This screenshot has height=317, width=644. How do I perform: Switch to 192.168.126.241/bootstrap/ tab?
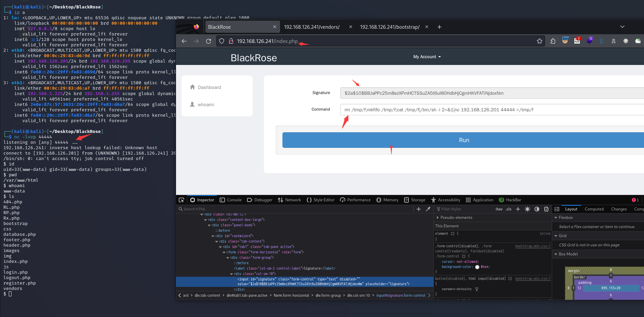point(390,27)
